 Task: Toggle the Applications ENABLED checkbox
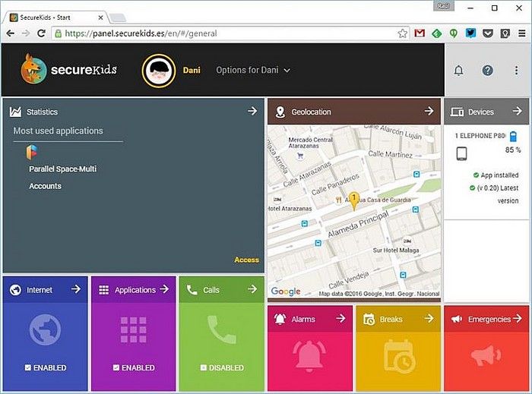(x=116, y=368)
